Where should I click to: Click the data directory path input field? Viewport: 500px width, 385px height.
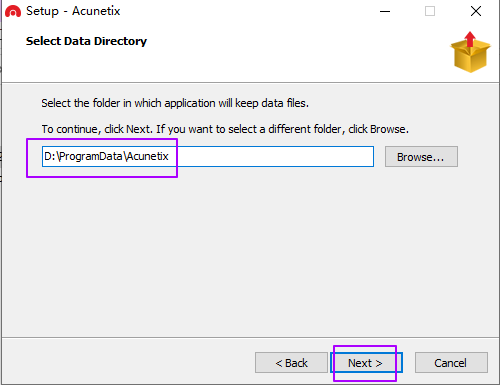[208, 156]
